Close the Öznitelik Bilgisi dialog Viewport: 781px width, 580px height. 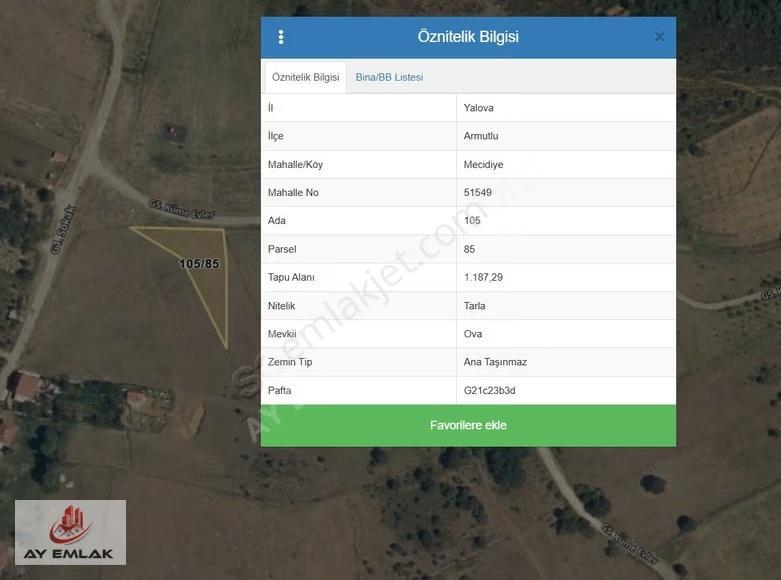[659, 37]
